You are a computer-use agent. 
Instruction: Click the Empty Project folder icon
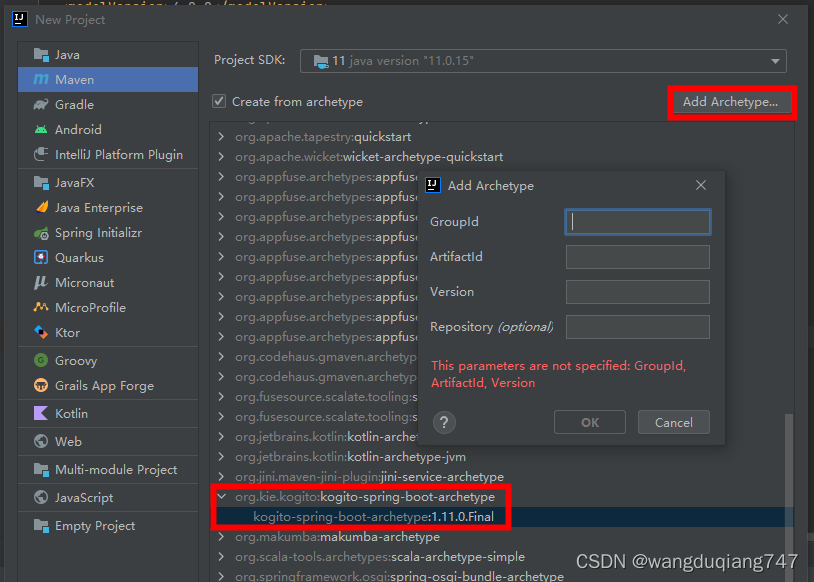click(41, 525)
